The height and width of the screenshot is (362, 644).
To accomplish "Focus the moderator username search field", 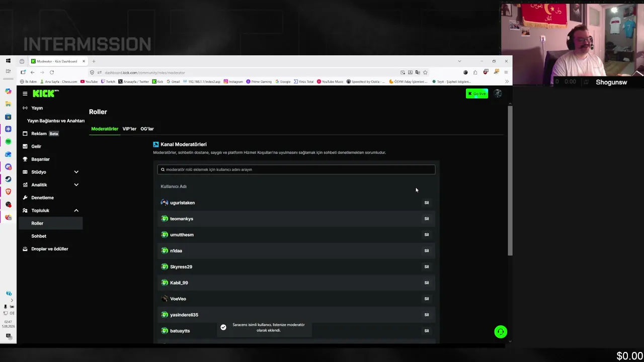I will [296, 169].
